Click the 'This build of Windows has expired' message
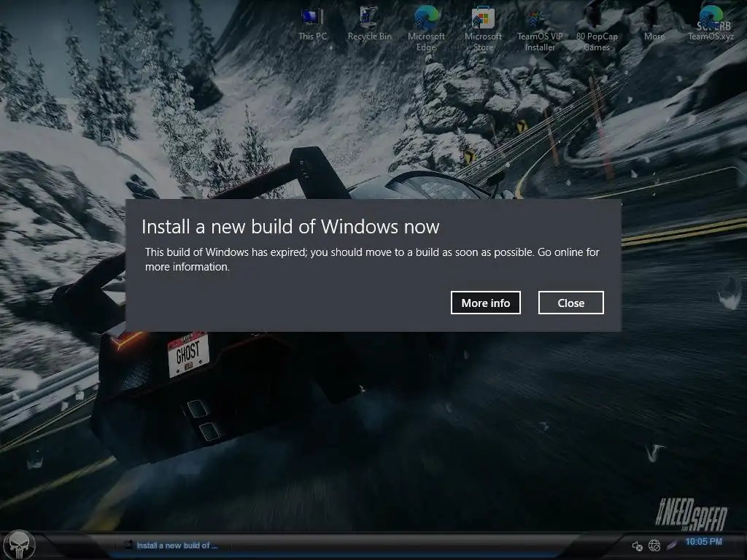Screen dimensions: 747x560 tap(372, 260)
